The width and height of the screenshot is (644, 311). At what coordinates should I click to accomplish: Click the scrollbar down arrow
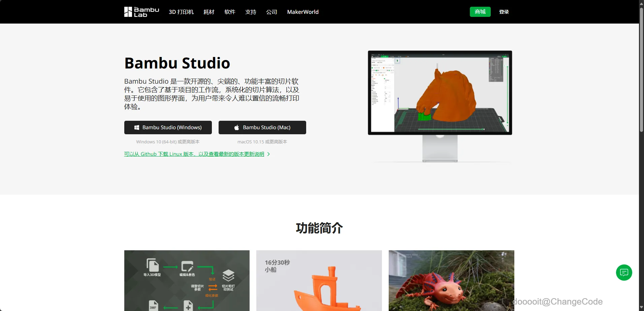pos(641,308)
